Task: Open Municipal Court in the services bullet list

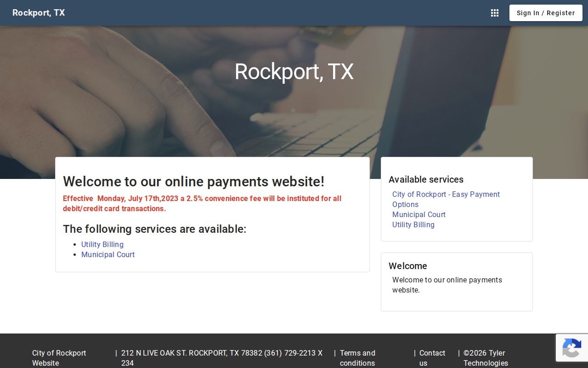Action: coord(108,254)
